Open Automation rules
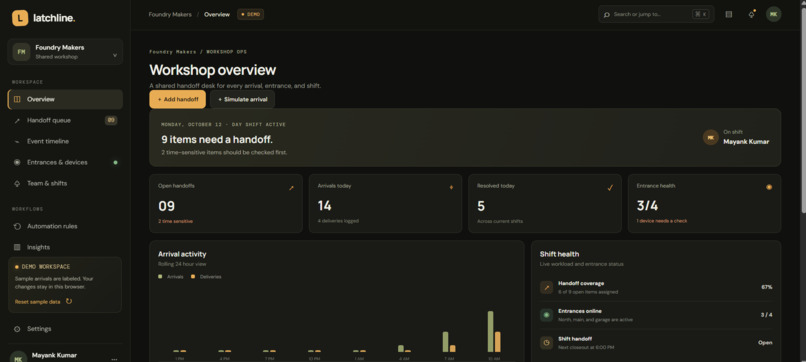The width and height of the screenshot is (806, 362). coord(65,226)
